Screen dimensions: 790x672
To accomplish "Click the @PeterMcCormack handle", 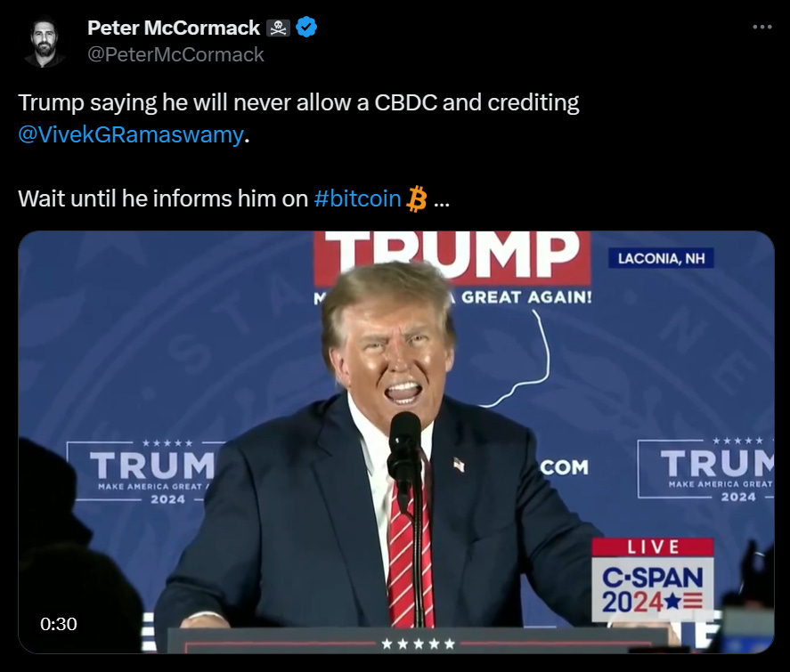I will [175, 54].
